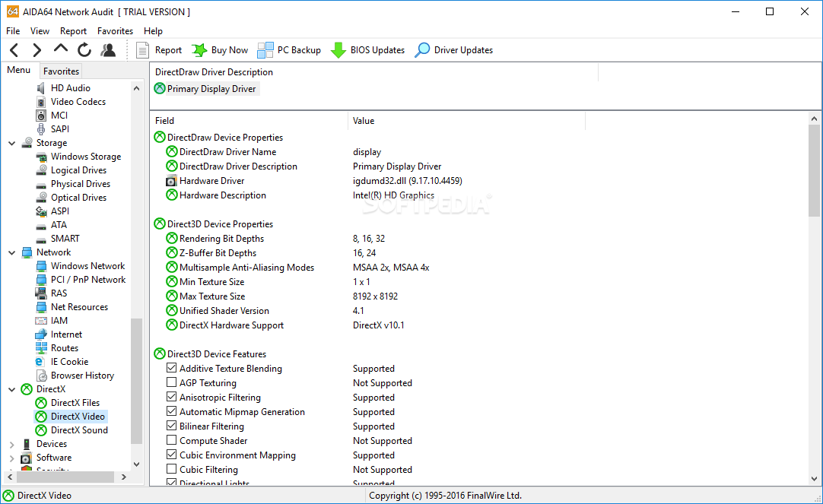823x504 pixels.
Task: Toggle Additive Texture Blending checkbox
Action: (x=172, y=368)
